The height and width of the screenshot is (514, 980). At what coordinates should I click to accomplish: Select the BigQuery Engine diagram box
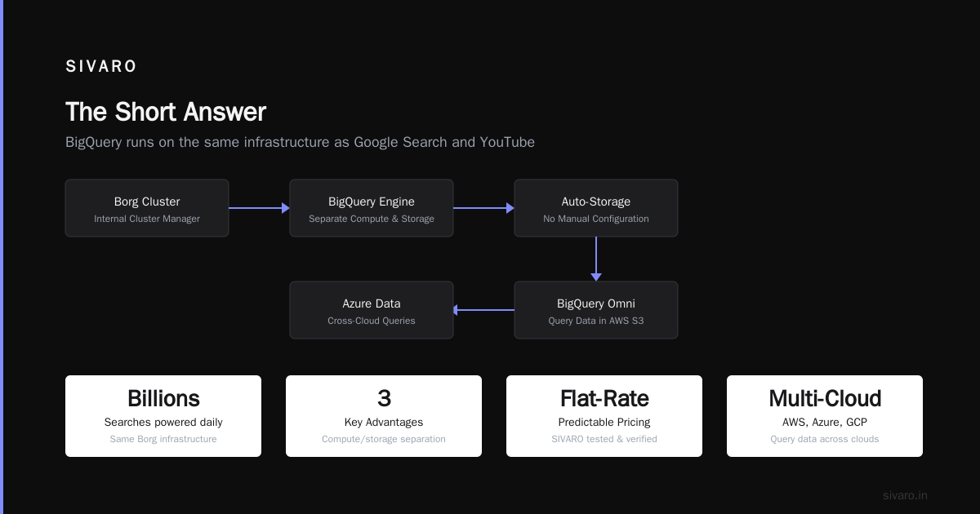372,208
